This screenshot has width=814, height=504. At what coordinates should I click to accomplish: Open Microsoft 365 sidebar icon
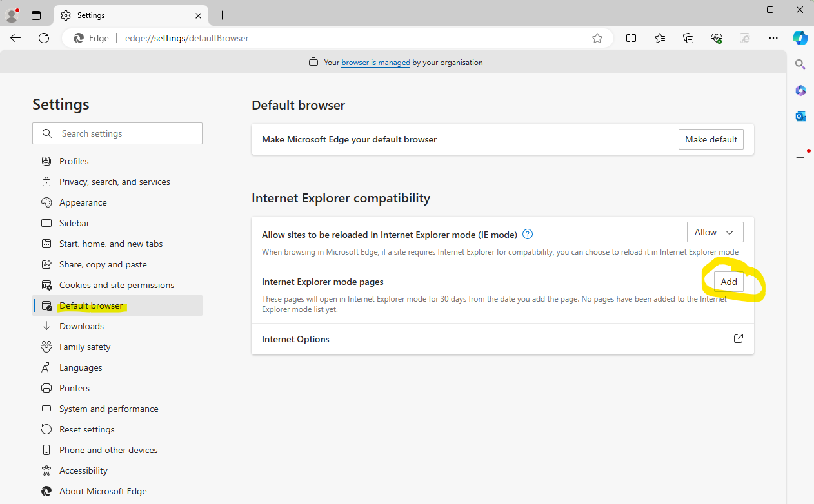tap(800, 90)
